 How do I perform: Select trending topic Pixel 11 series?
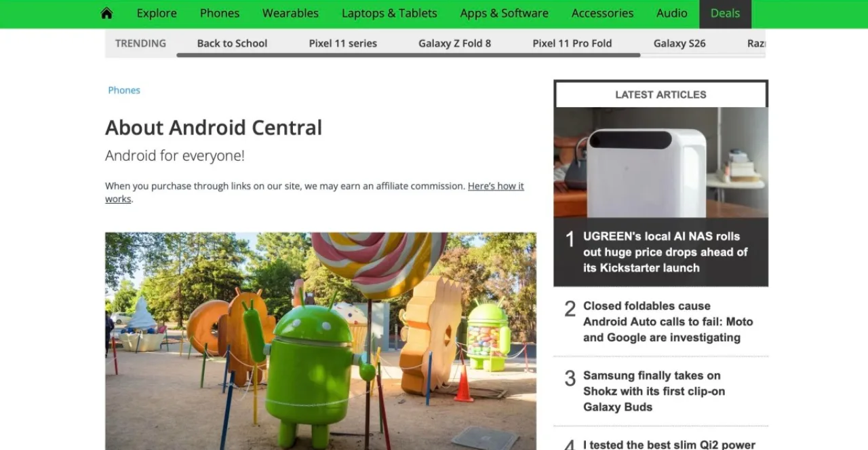click(x=343, y=43)
